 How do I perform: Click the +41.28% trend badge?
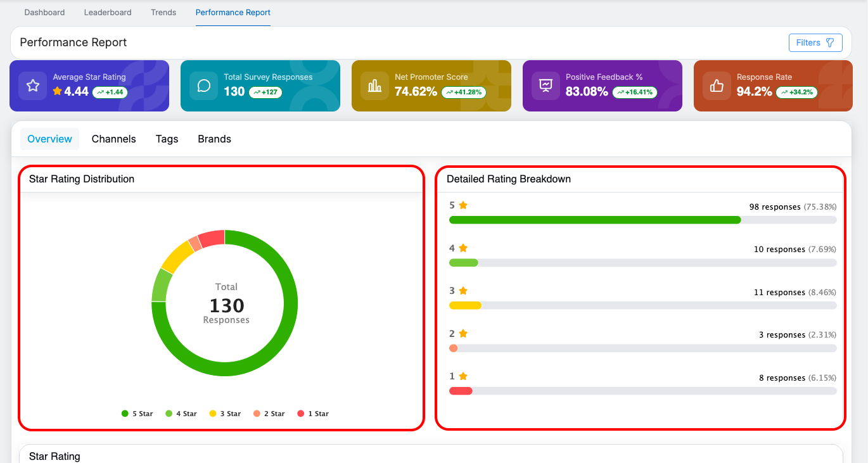click(x=464, y=92)
